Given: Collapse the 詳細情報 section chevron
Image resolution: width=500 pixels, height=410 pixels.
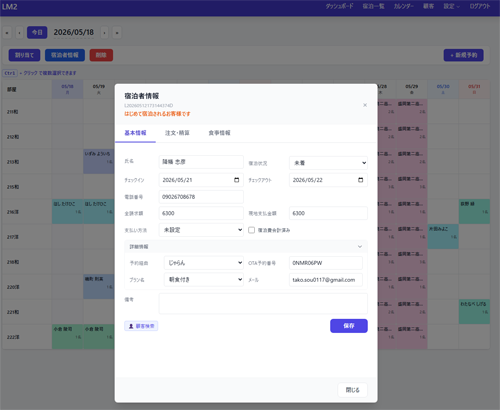Looking at the screenshot, I should click(x=360, y=247).
